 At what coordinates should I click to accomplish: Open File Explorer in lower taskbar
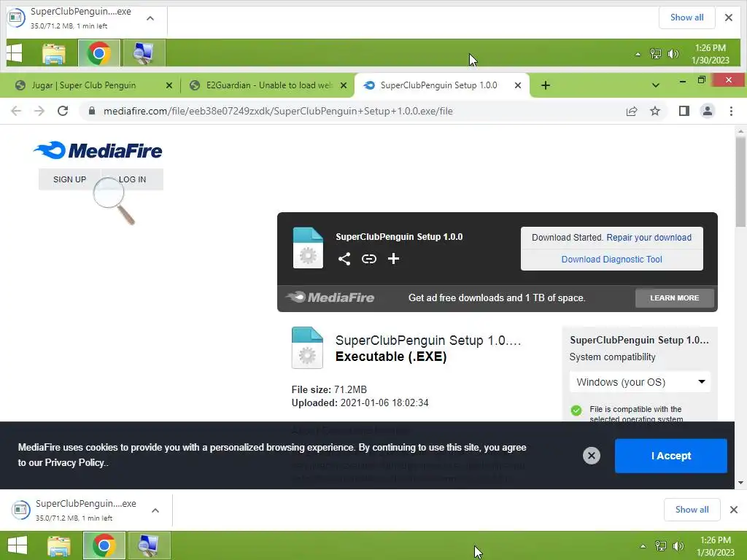(59, 545)
